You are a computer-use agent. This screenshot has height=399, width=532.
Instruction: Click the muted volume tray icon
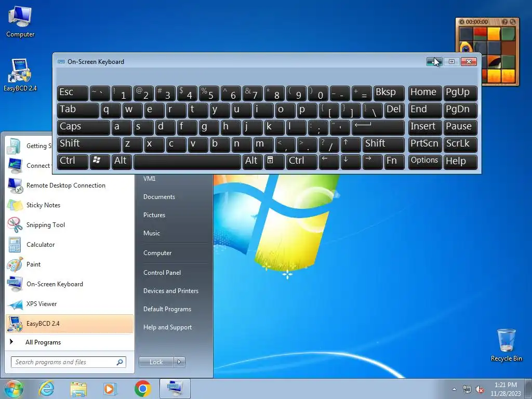coord(480,389)
